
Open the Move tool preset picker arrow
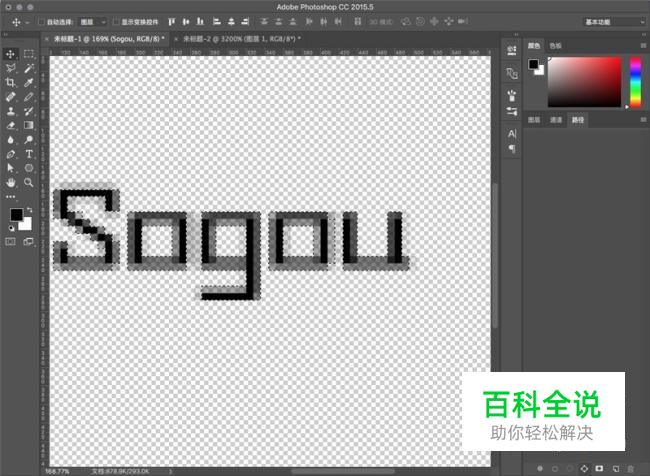click(x=27, y=22)
